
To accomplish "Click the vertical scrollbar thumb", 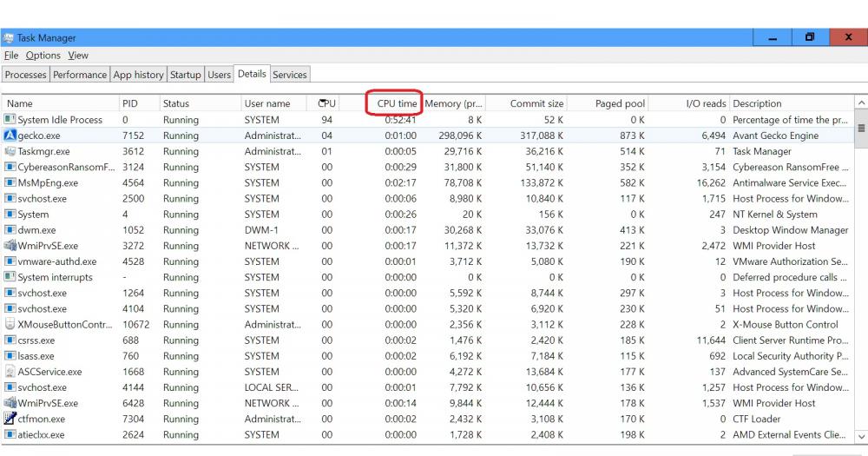I will pyautogui.click(x=861, y=129).
